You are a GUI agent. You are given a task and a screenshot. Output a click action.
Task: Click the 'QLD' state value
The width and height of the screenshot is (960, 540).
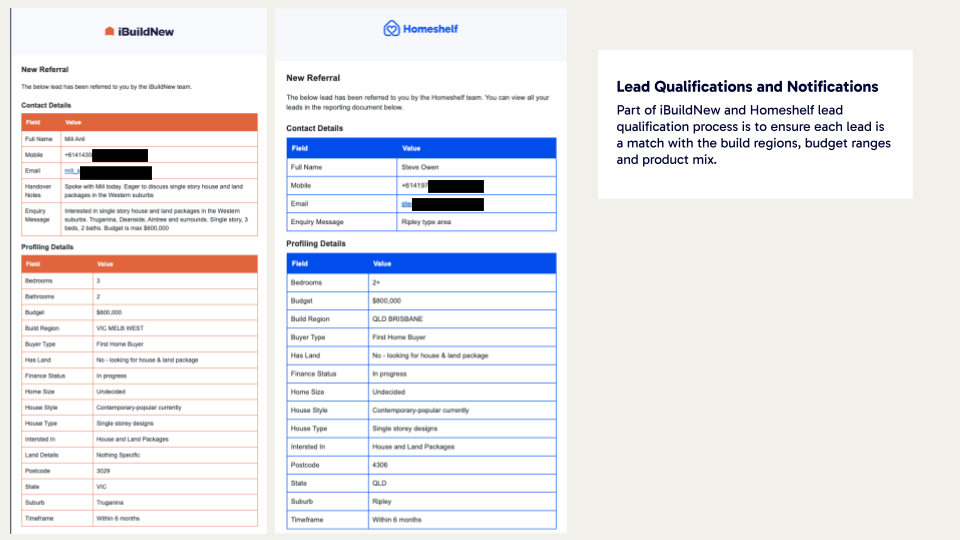point(379,483)
